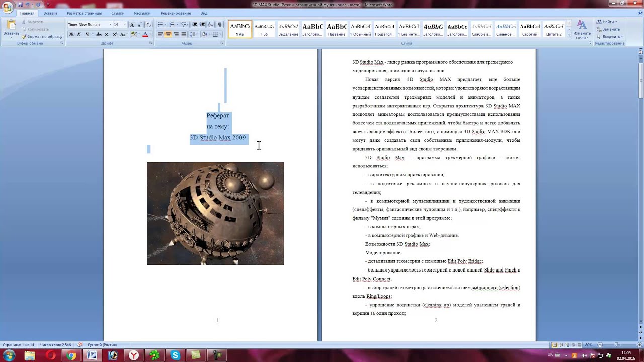Switch to Разметка страницы tab
Image resolution: width=644 pixels, height=362 pixels.
point(84,13)
